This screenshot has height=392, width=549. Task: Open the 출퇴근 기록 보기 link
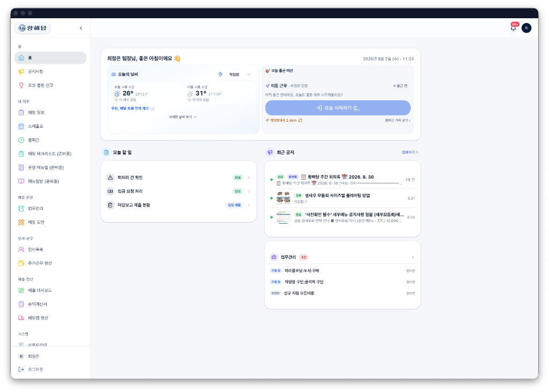coord(398,121)
